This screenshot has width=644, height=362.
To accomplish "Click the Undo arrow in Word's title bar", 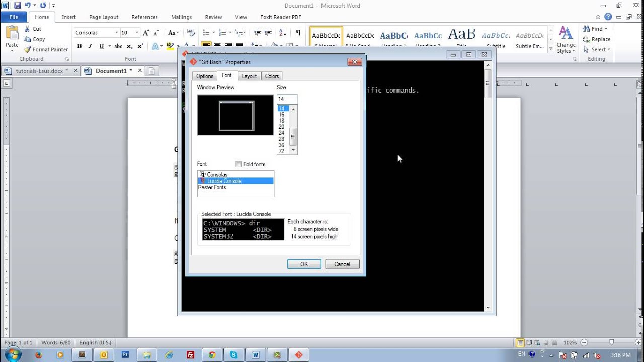I will (x=29, y=5).
